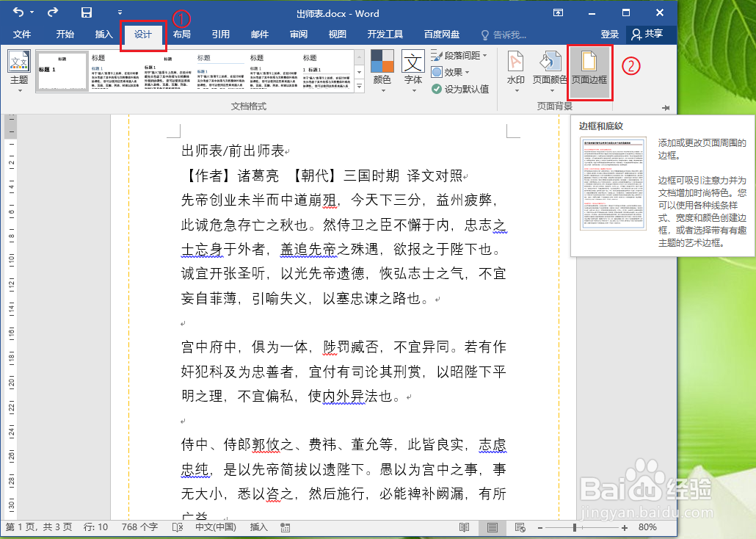Expand the document formatting styles gallery
756x539 pixels.
359,84
